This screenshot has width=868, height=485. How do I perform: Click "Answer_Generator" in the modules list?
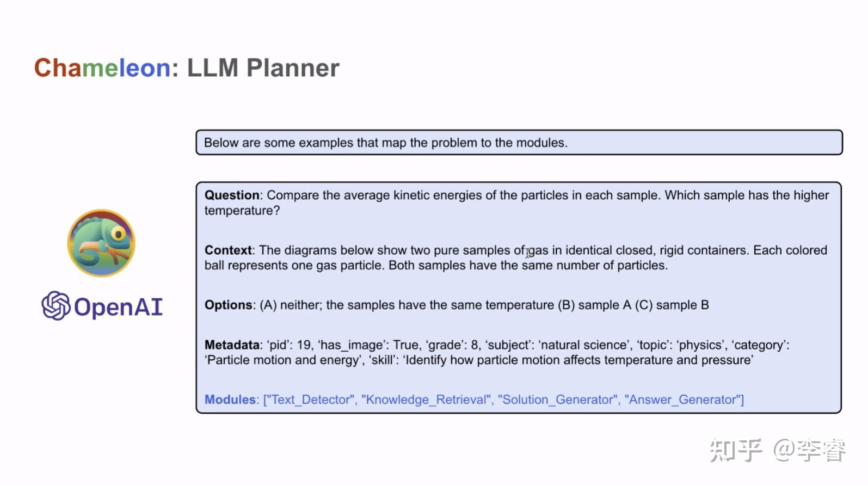[x=682, y=400]
